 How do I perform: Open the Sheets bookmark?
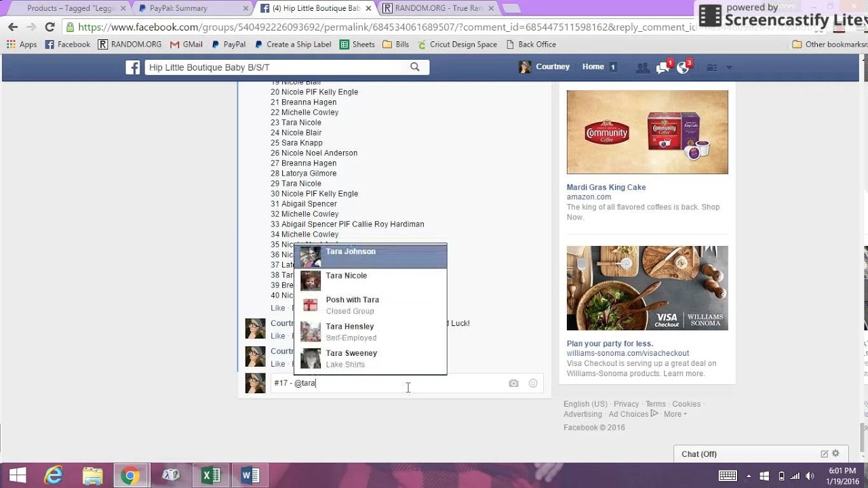pyautogui.click(x=357, y=44)
